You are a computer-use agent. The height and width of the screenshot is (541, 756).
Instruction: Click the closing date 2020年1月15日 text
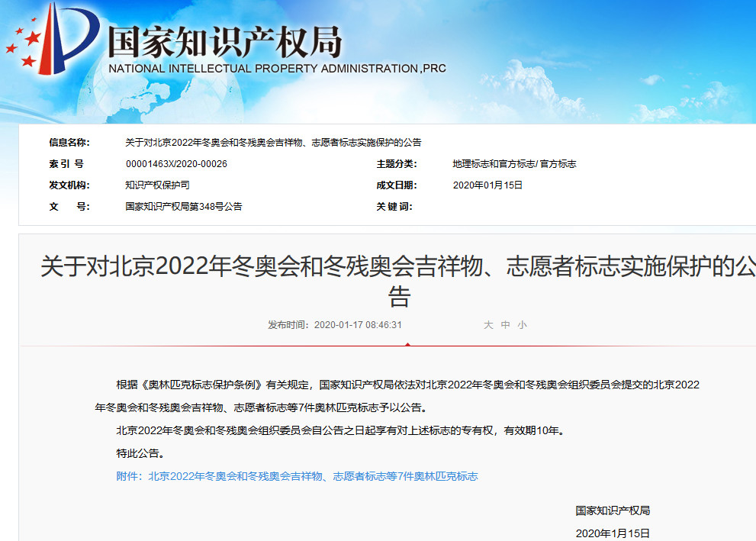pos(613,532)
